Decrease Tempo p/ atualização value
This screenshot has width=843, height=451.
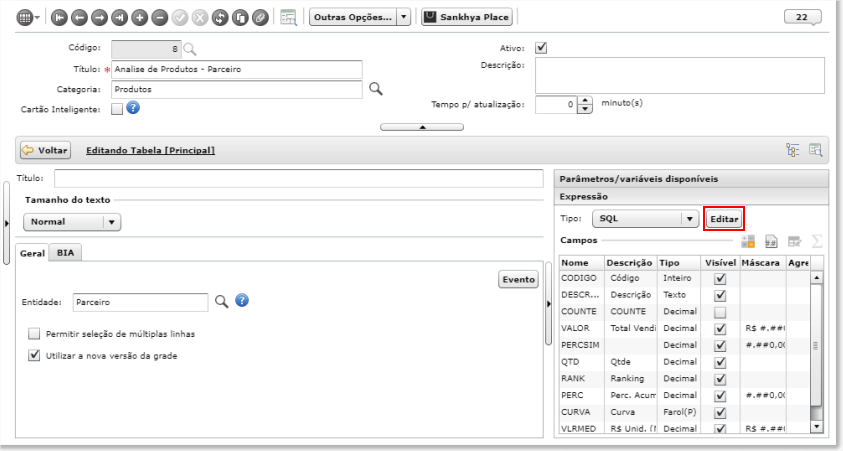point(585,109)
